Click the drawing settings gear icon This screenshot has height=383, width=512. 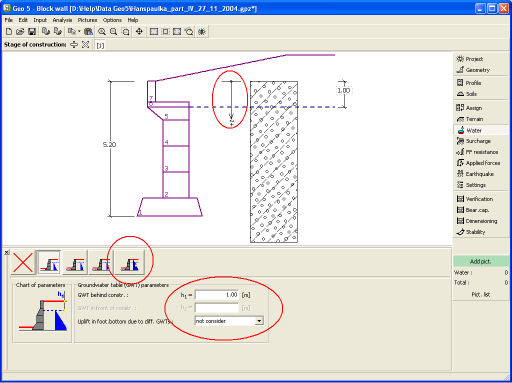tap(202, 32)
